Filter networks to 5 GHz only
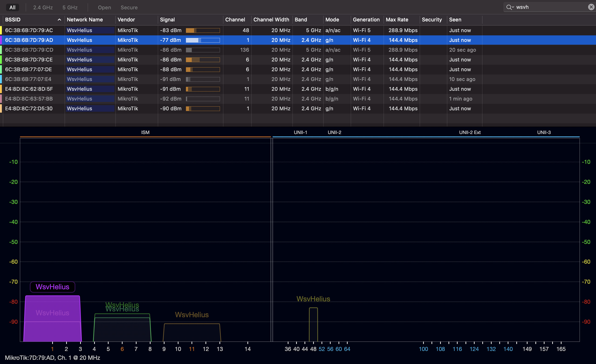This screenshot has height=364, width=596. click(70, 7)
